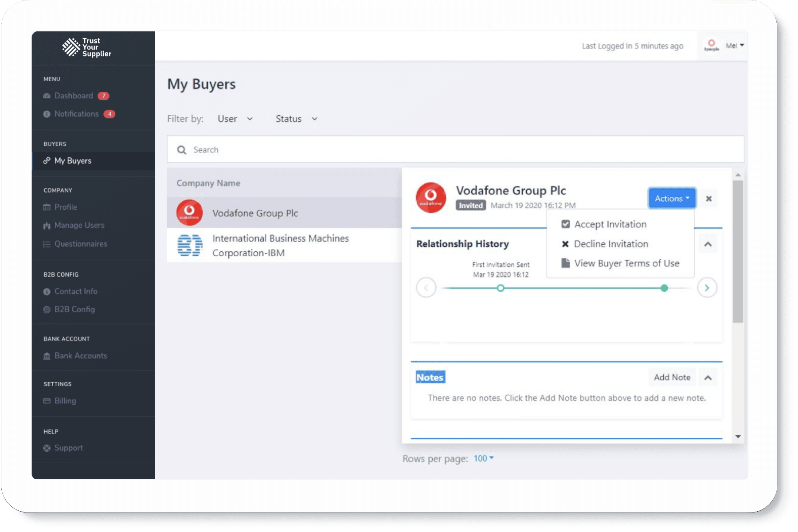Click the red Dashboard badge showing 7
Image resolution: width=798 pixels, height=532 pixels.
[x=103, y=96]
